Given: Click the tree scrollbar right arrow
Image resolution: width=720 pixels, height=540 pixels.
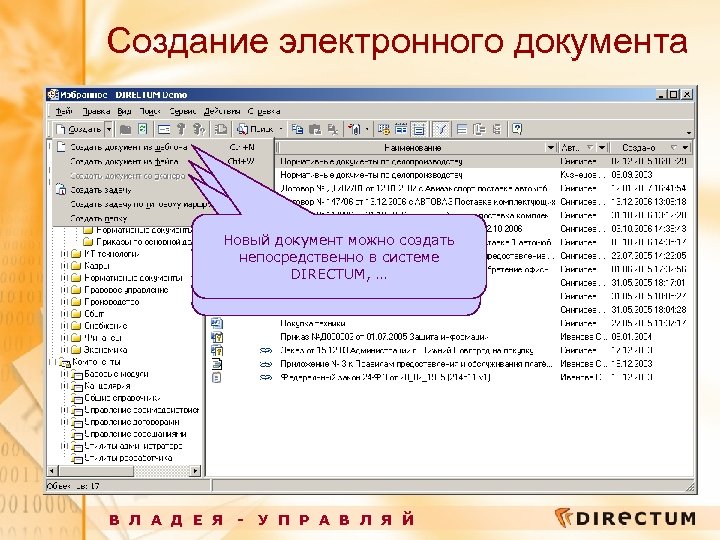Looking at the screenshot, I should [x=196, y=471].
